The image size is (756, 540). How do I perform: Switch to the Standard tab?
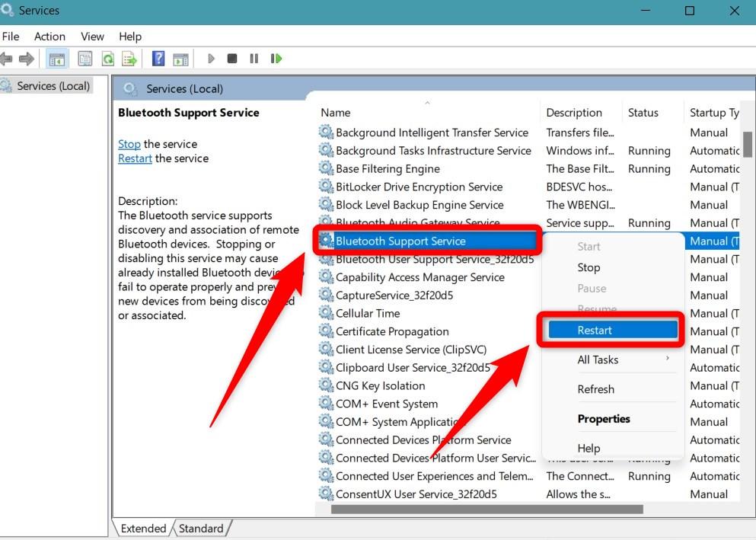[x=201, y=528]
